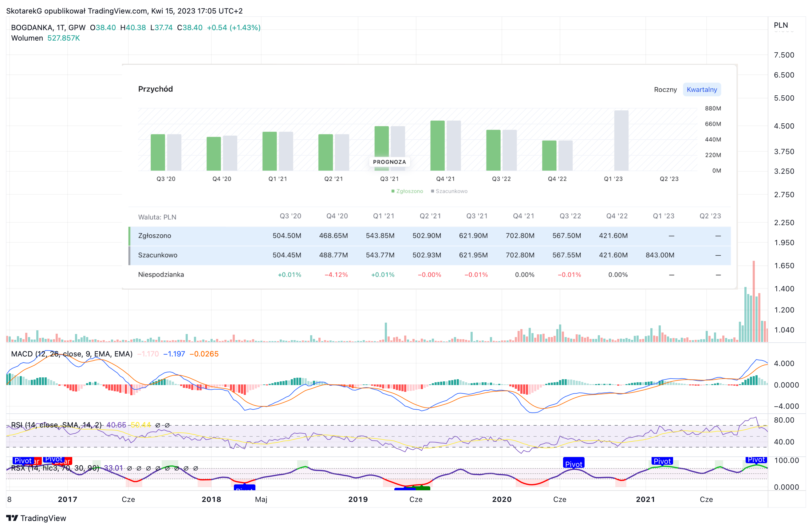Select the 843.00M estimate cell

pyautogui.click(x=660, y=255)
